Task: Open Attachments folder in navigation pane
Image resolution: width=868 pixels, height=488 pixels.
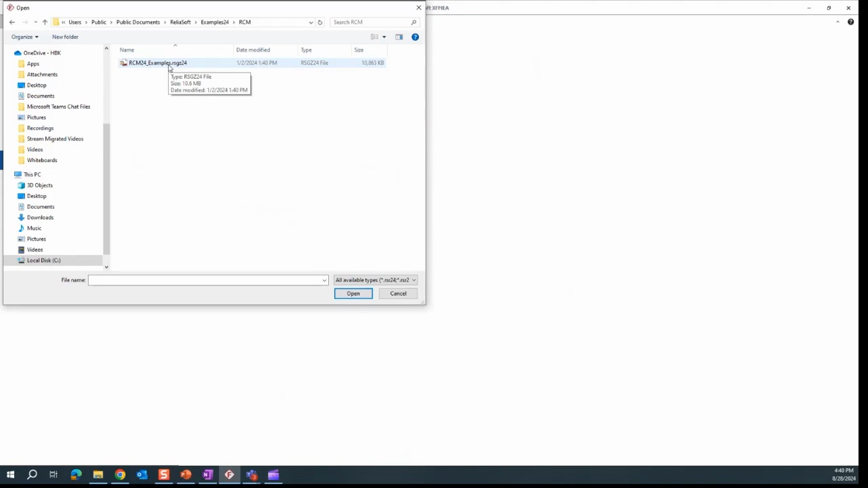Action: click(x=42, y=75)
